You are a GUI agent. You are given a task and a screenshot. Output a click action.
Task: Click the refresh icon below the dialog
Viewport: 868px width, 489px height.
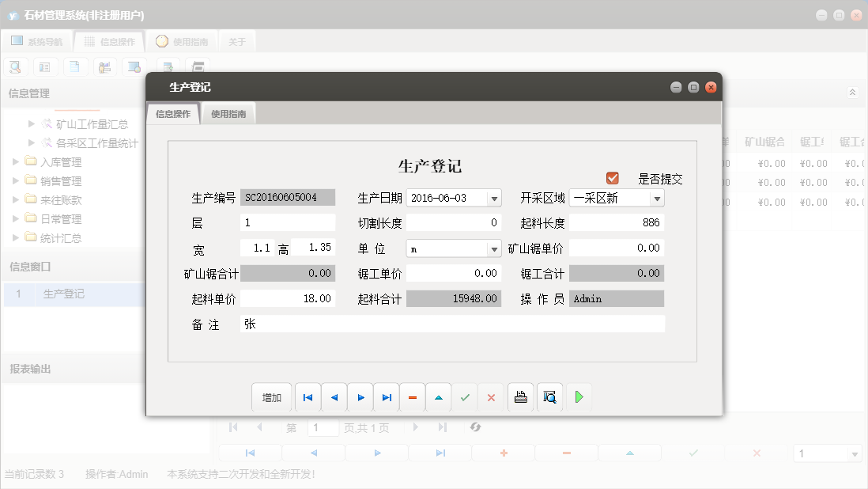point(475,427)
